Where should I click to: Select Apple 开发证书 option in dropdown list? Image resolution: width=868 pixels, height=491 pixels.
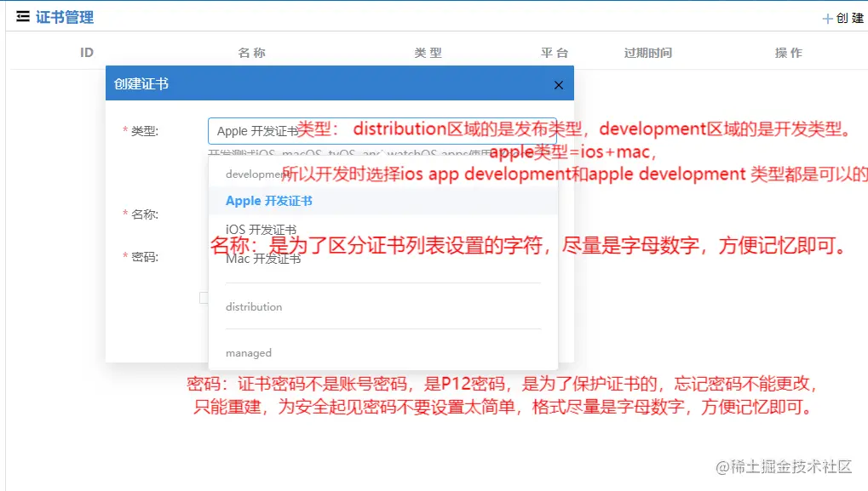383,201
